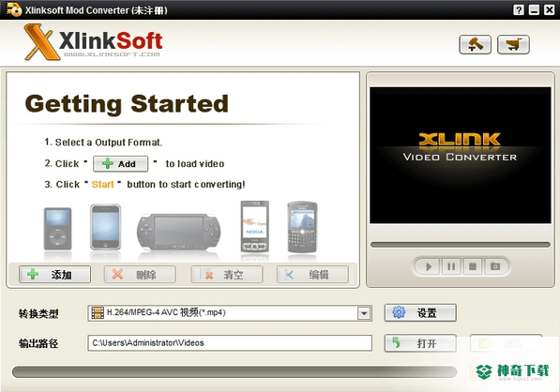560x392 pixels.
Task: Click the 编辑 edit button
Action: [x=312, y=275]
